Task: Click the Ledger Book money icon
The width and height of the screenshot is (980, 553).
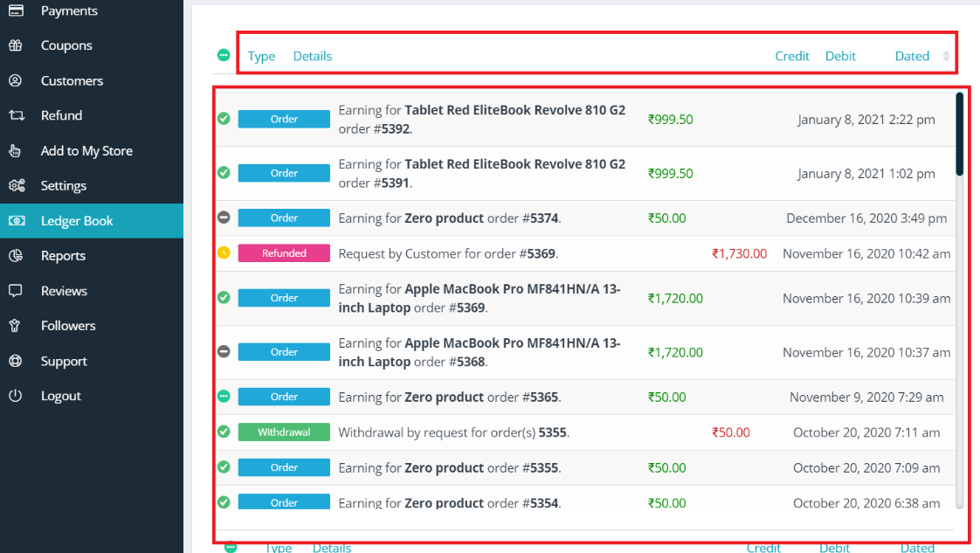Action: [17, 220]
